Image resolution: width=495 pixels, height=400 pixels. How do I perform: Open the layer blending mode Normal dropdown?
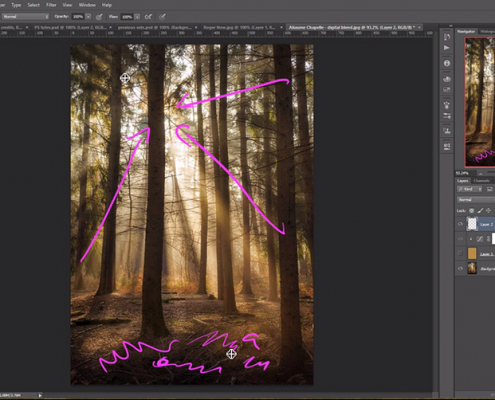[476, 200]
